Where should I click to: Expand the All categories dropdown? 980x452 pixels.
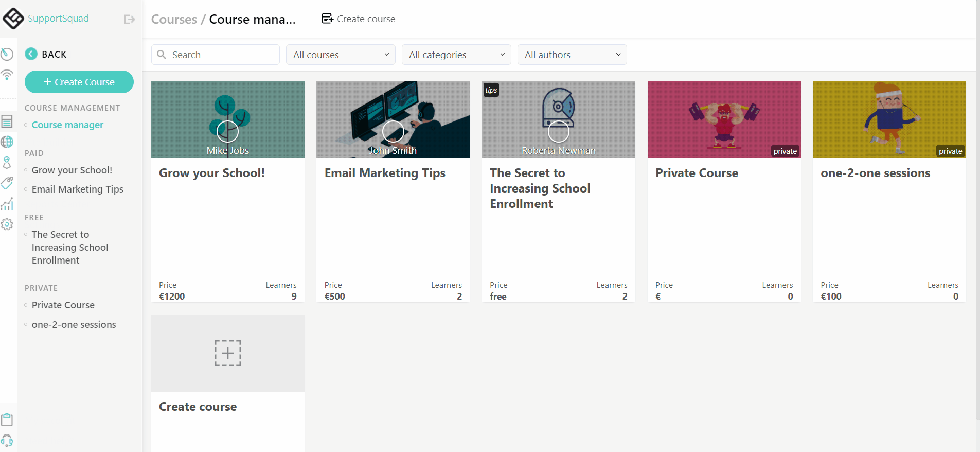coord(456,55)
